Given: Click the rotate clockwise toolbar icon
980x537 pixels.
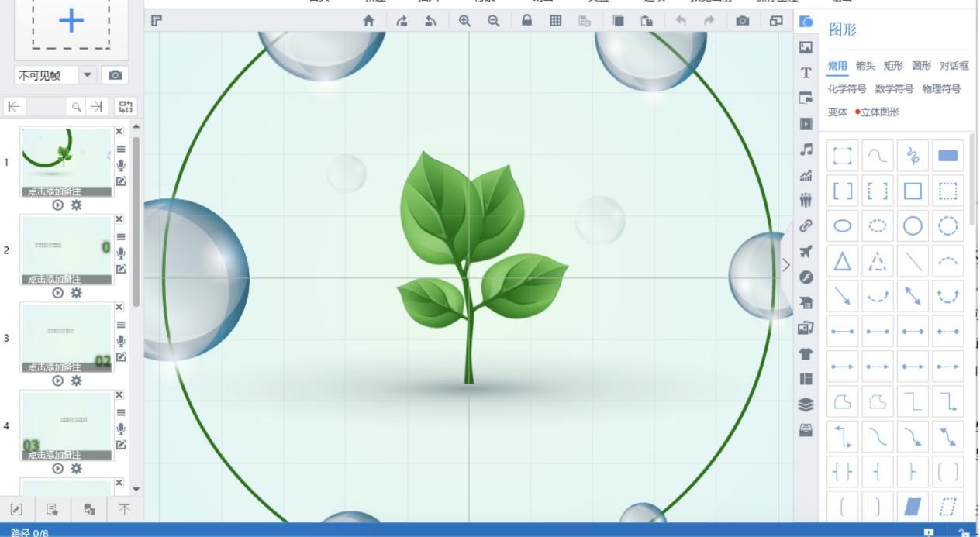Looking at the screenshot, I should tap(402, 21).
